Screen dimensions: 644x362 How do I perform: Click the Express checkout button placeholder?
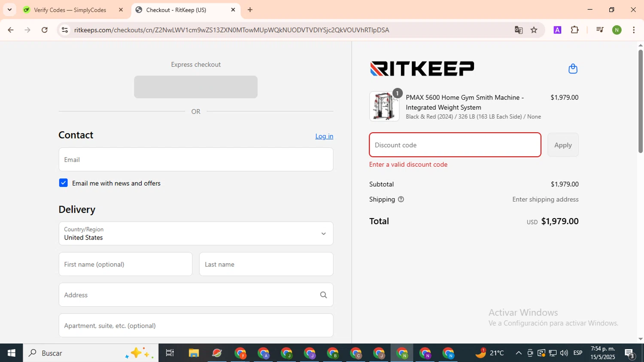pyautogui.click(x=196, y=87)
